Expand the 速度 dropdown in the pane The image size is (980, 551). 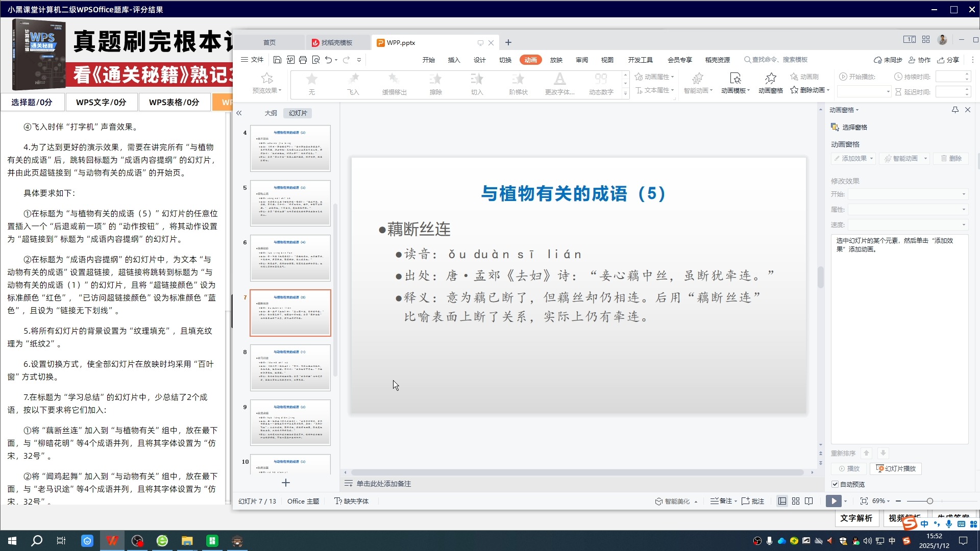964,224
